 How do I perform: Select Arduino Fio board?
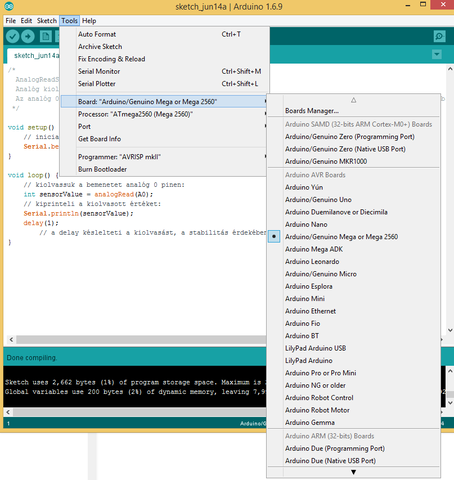tap(354, 323)
